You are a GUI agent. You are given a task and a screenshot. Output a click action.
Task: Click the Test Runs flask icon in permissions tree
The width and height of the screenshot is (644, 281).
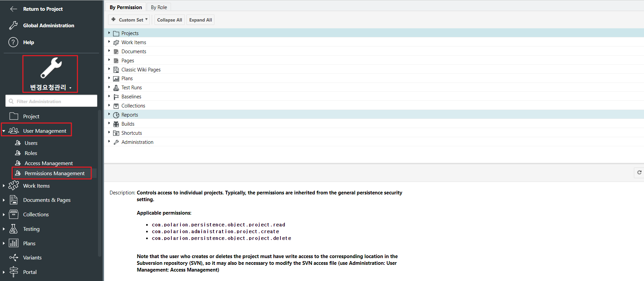(x=116, y=88)
